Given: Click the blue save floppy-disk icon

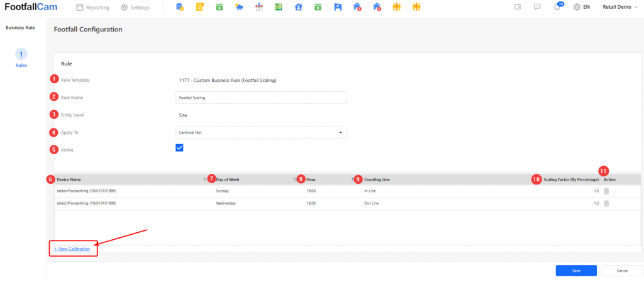Looking at the screenshot, I should pos(338,8).
